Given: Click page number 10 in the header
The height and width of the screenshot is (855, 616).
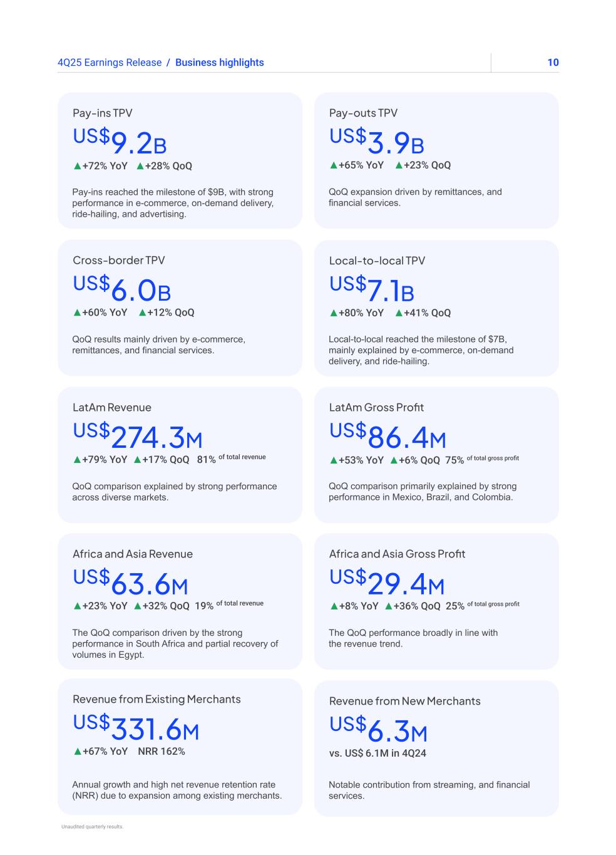Looking at the screenshot, I should pyautogui.click(x=553, y=63).
